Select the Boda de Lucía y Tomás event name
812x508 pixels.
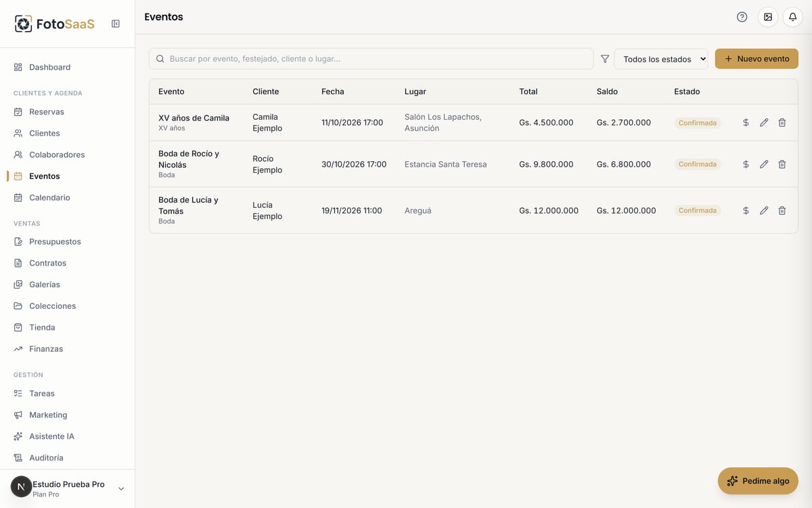188,205
